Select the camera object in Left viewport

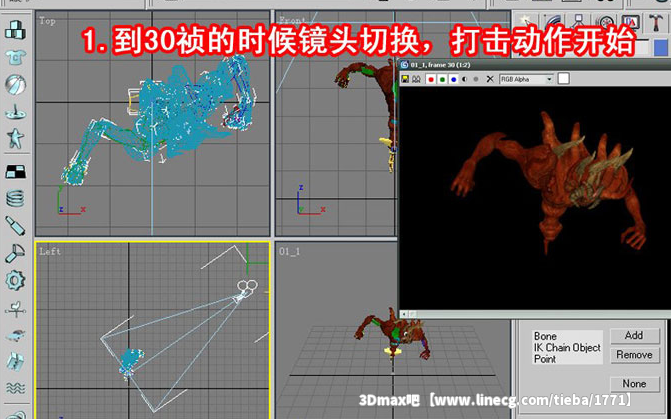coord(246,291)
